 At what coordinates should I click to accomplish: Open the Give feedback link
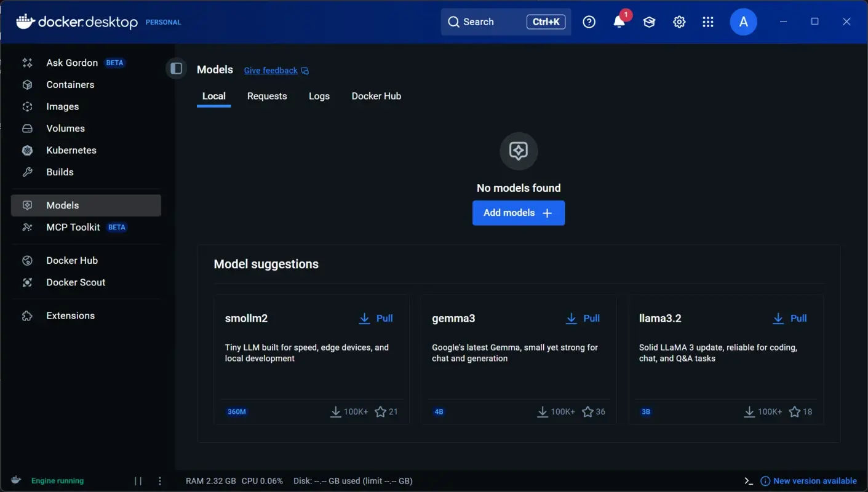click(x=271, y=70)
